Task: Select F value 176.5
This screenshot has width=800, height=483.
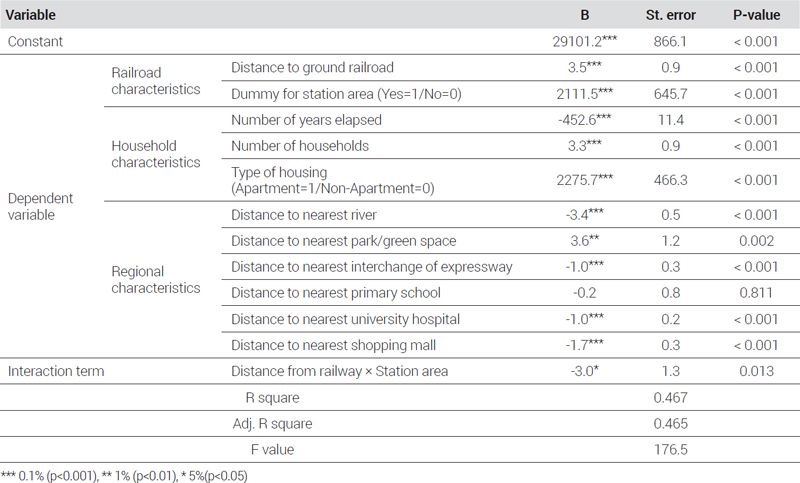Action: [670, 450]
